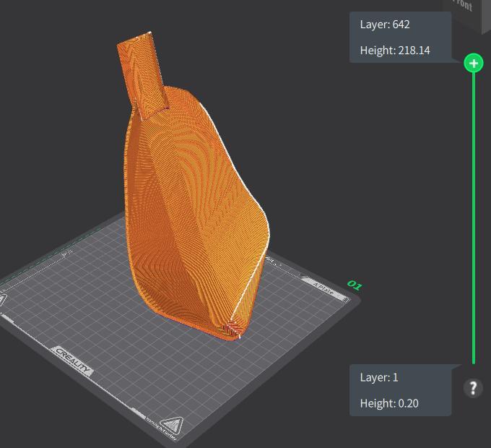Open the question mark help icon
The height and width of the screenshot is (448, 491).
point(473,388)
